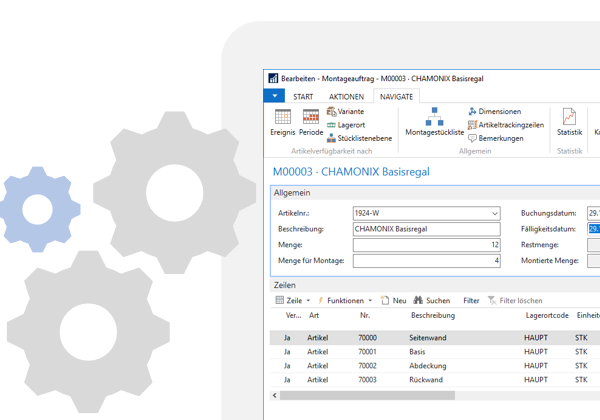This screenshot has height=420, width=600.
Task: Click item number 70000
Action: point(367,338)
